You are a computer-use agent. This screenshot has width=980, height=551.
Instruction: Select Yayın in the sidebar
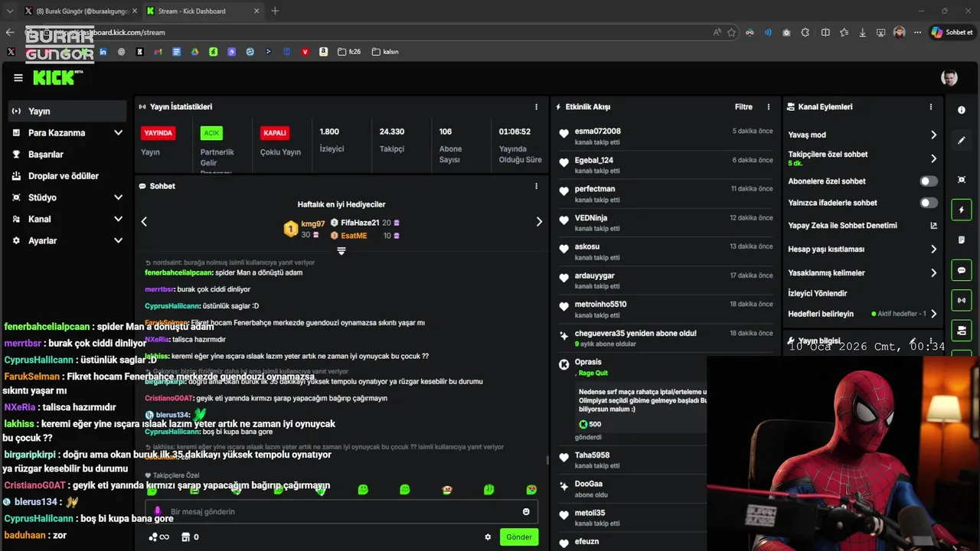(x=67, y=111)
